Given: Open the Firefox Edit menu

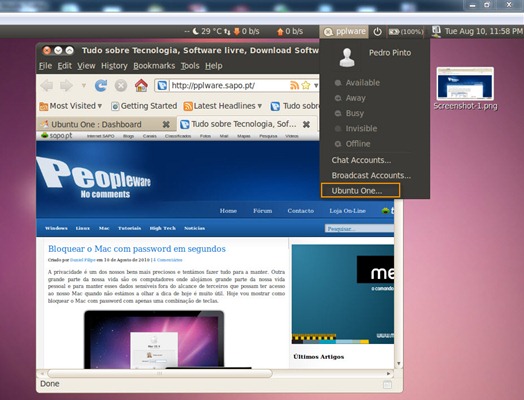Looking at the screenshot, I should pyautogui.click(x=64, y=66).
